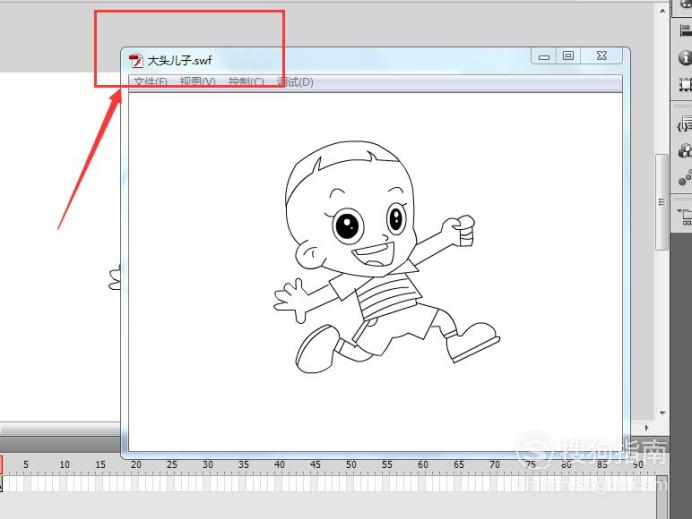Click frame number 60 on timeline ruler
Viewport: 692px width, 519px height.
[x=423, y=464]
